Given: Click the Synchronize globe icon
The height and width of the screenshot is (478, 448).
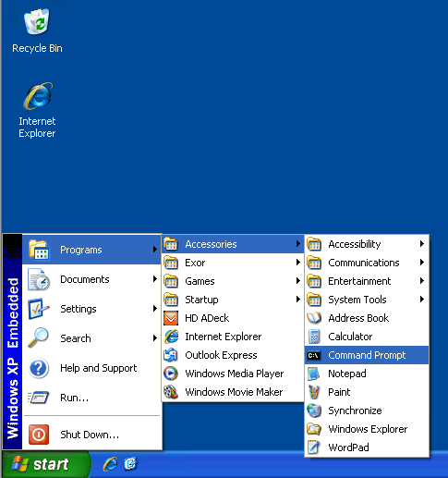Looking at the screenshot, I should [x=314, y=411].
